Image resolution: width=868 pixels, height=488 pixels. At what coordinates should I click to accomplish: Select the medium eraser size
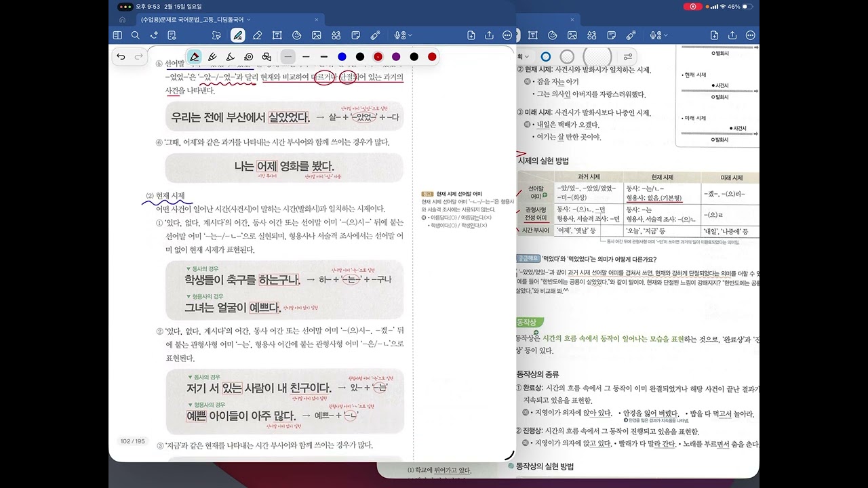tap(567, 57)
